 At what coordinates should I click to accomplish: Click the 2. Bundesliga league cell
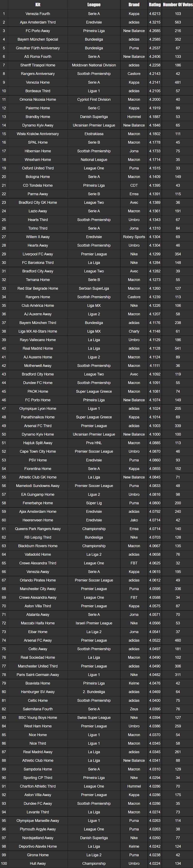click(94, 692)
